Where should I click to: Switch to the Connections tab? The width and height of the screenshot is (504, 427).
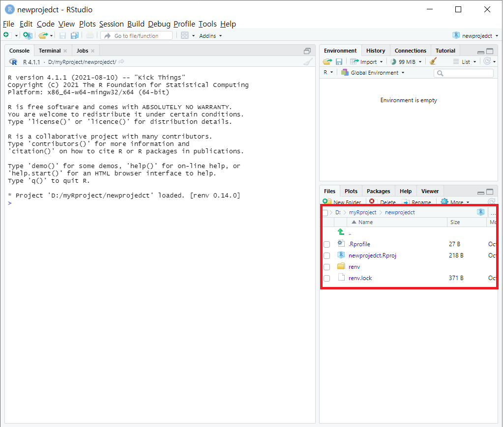410,51
